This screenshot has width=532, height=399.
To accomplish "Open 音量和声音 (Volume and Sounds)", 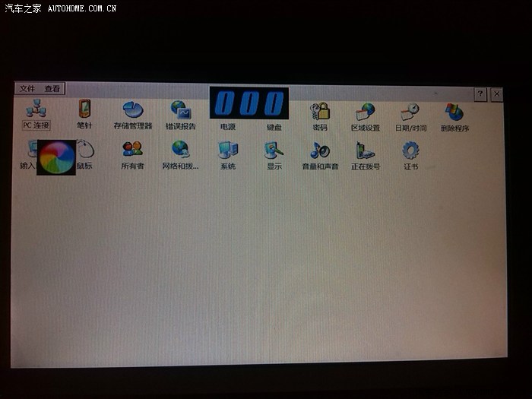I will [x=320, y=151].
